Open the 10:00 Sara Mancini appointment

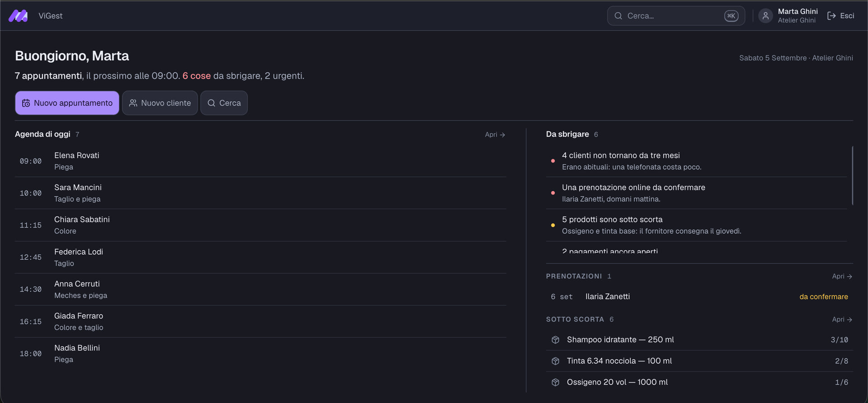point(260,193)
